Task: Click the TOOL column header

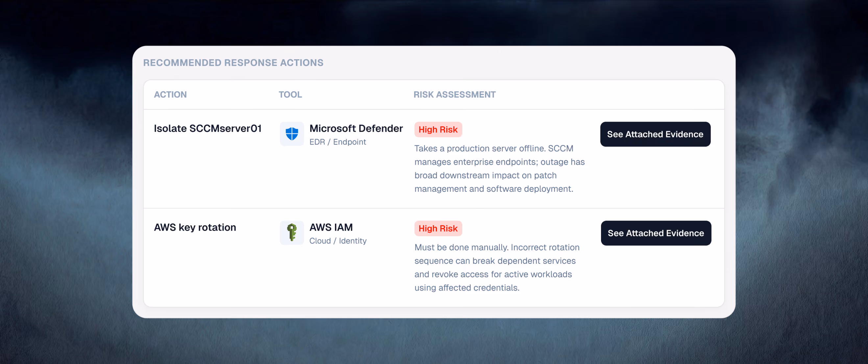Action: [290, 95]
